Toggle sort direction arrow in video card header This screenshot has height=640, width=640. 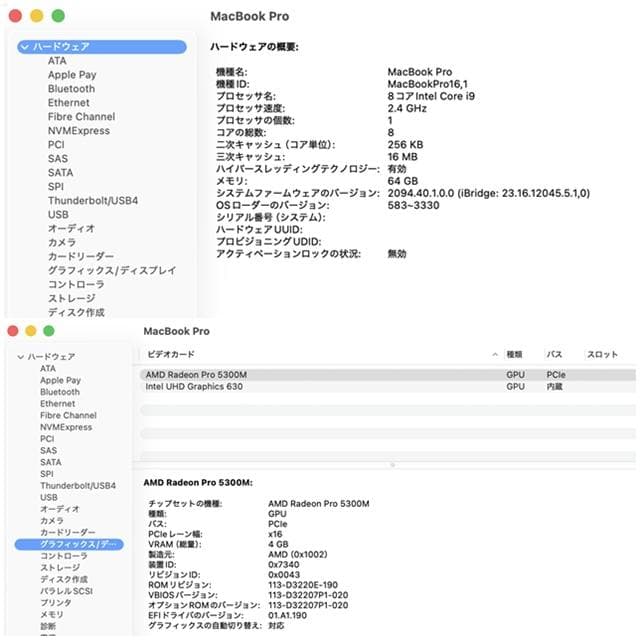pos(495,354)
